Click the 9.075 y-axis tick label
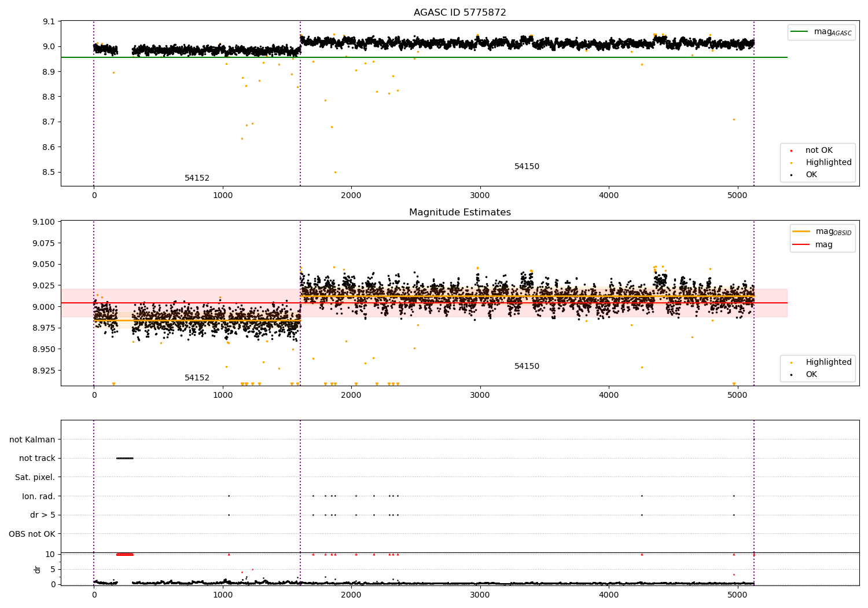Viewport: 868px width, 608px height. 44,243
